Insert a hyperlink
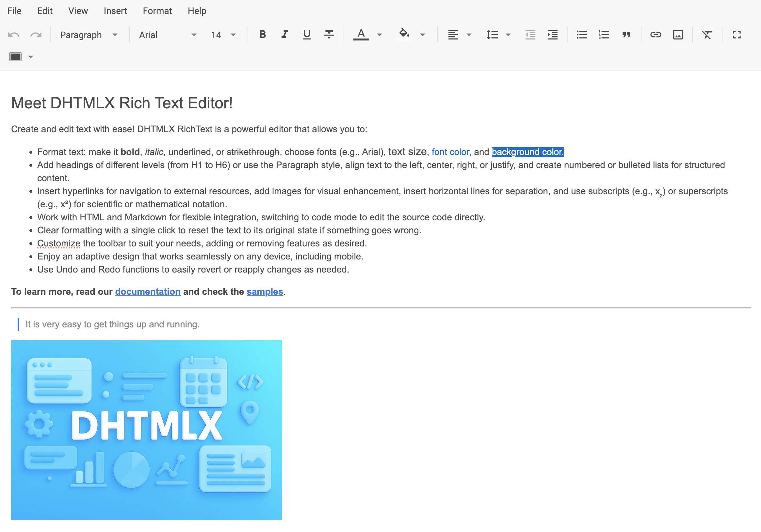Viewport: 761px width, 532px height. click(x=656, y=35)
